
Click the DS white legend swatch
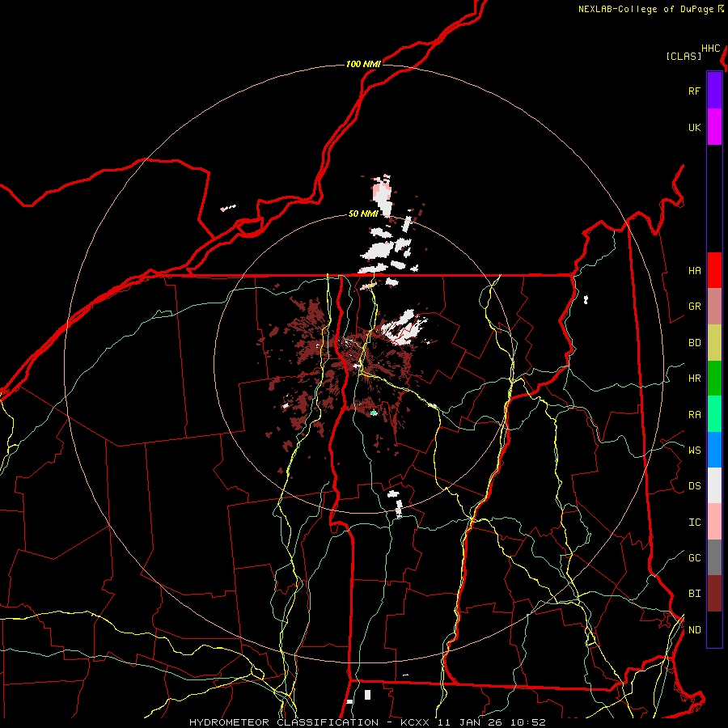coord(714,485)
